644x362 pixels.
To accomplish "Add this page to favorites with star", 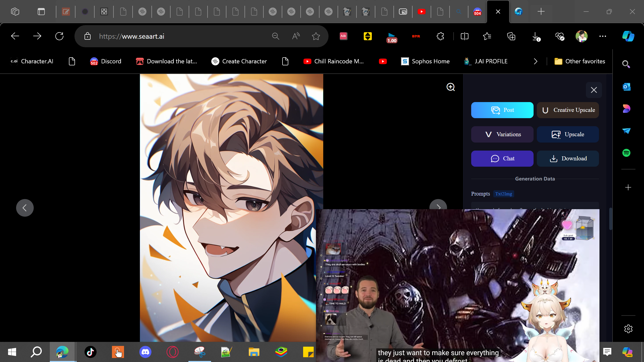I will 316,36.
